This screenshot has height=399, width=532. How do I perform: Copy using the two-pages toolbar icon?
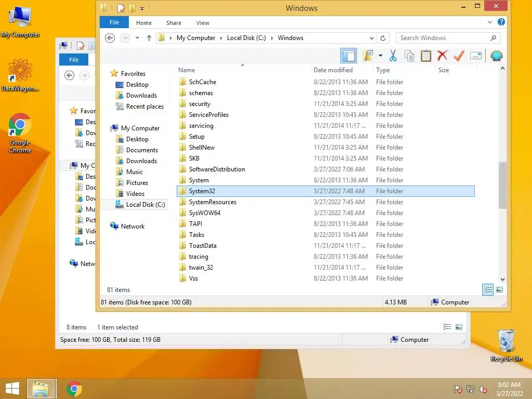pyautogui.click(x=409, y=56)
